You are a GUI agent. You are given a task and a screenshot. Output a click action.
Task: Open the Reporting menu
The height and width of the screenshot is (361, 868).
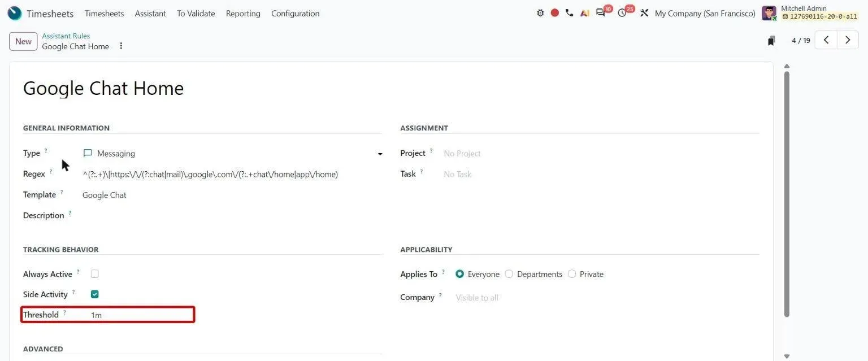point(243,14)
